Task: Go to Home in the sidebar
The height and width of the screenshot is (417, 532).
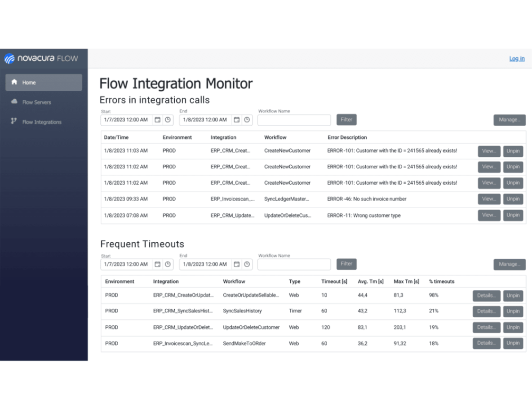Action: click(43, 82)
